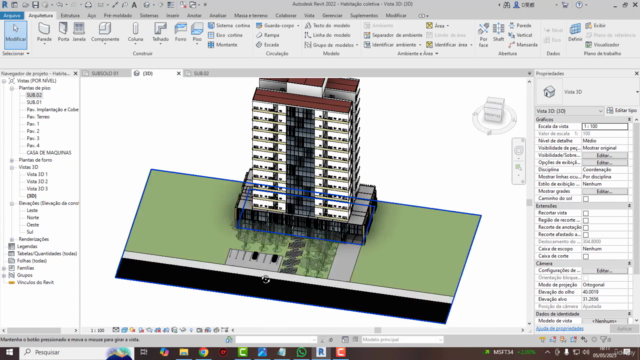Switch to SUB.02 view tab
The image size is (640, 360).
pyautogui.click(x=201, y=73)
